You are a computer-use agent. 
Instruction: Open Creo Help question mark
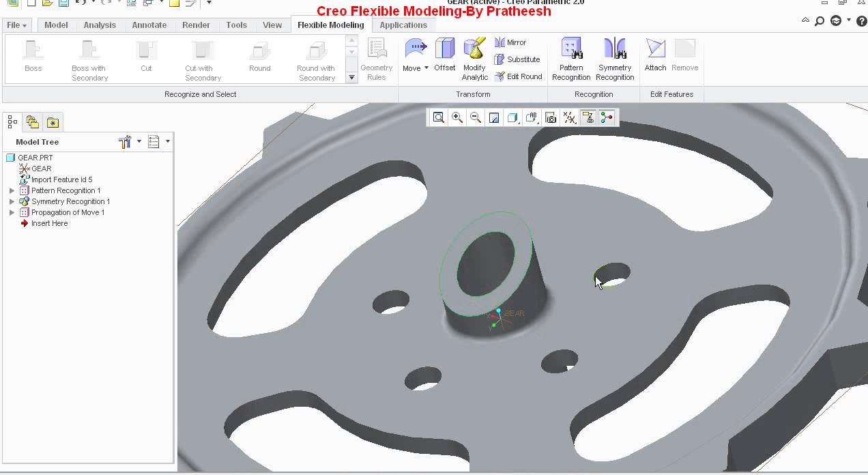[x=862, y=21]
